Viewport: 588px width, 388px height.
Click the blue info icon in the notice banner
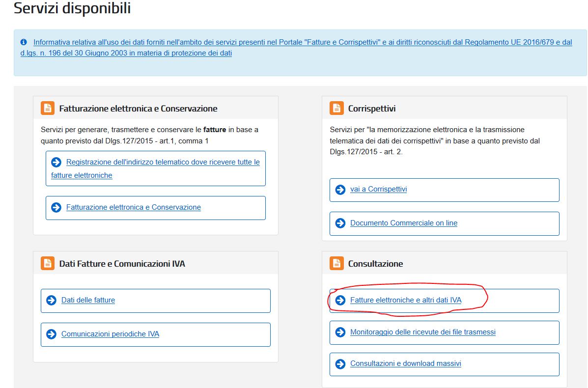[x=24, y=43]
